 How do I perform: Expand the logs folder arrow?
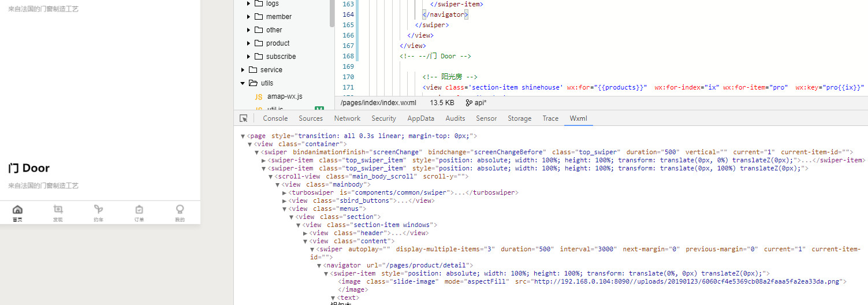coord(249,3)
